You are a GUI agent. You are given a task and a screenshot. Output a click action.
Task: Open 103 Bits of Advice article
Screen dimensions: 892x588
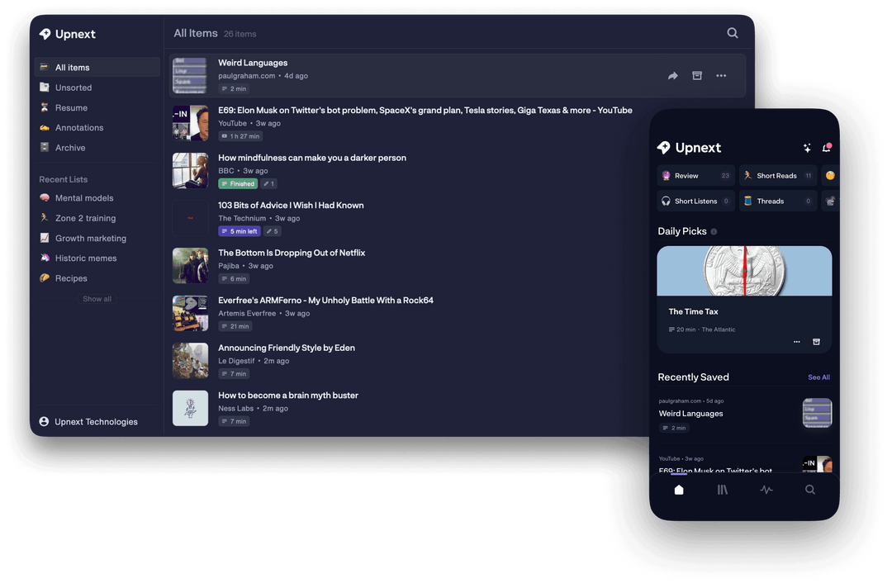291,206
